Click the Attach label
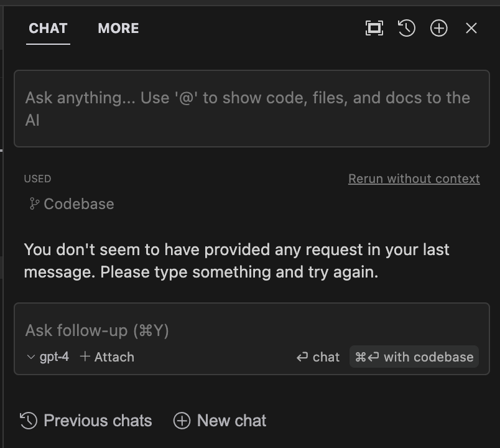 [114, 357]
